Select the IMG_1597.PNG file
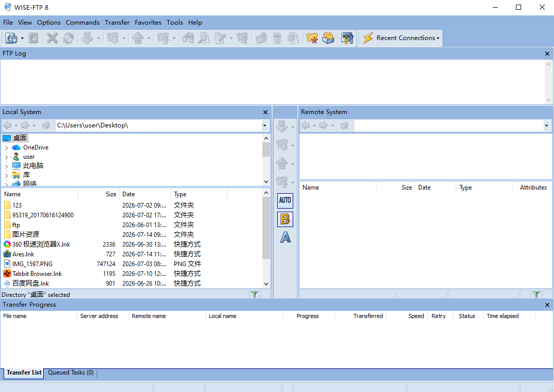554x392 pixels. pos(32,264)
